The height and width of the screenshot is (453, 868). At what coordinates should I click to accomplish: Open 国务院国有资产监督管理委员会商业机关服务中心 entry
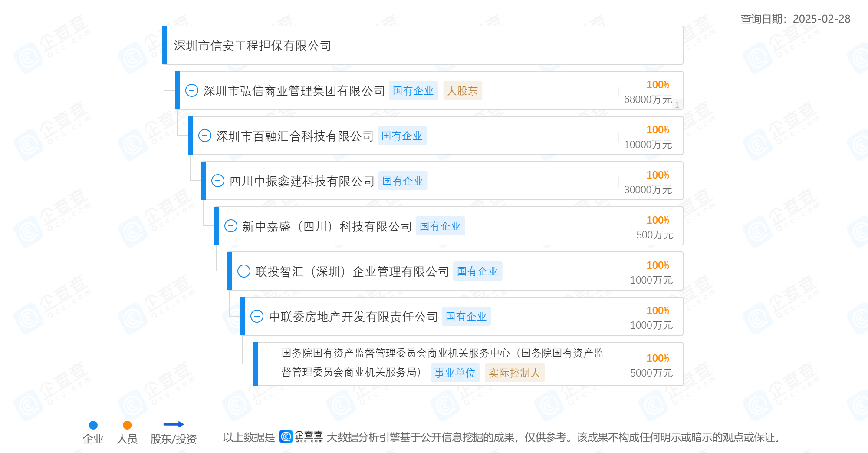click(442, 353)
